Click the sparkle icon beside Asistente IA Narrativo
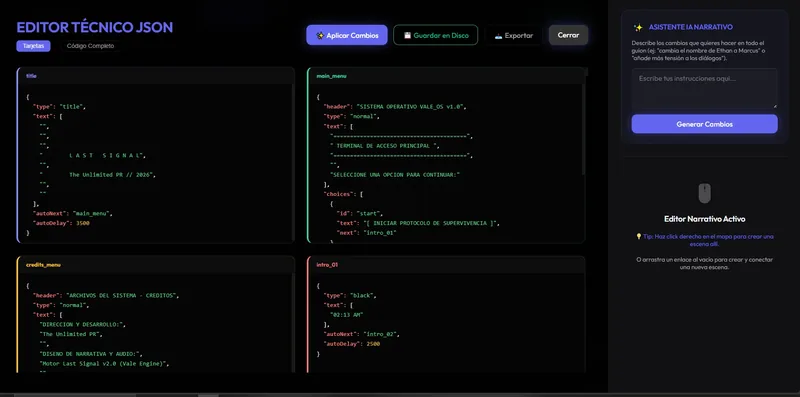This screenshot has height=397, width=800. (x=638, y=28)
